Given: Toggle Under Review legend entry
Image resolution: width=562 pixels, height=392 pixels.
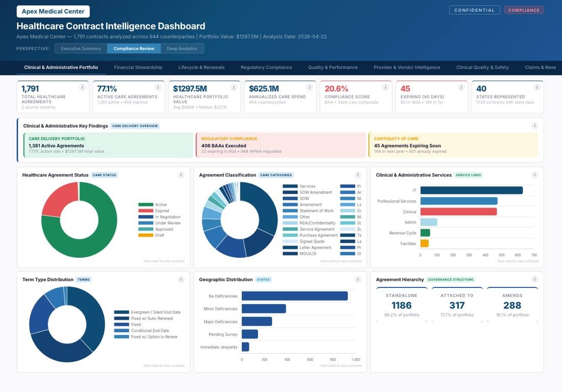Looking at the screenshot, I should tap(159, 223).
